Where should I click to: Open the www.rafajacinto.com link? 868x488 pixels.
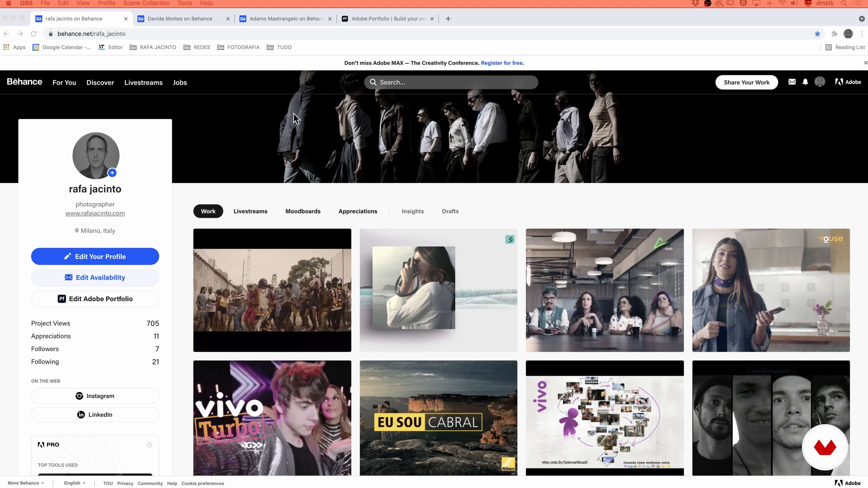(95, 213)
